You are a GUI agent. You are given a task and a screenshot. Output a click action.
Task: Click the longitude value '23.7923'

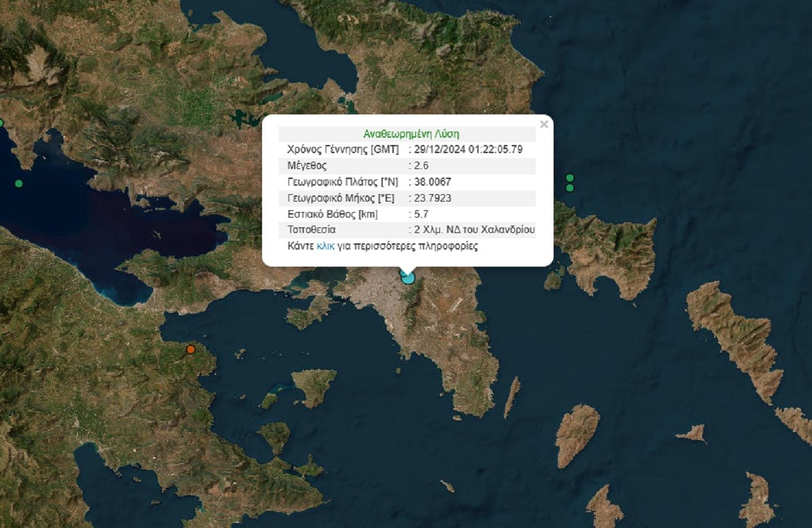point(432,198)
